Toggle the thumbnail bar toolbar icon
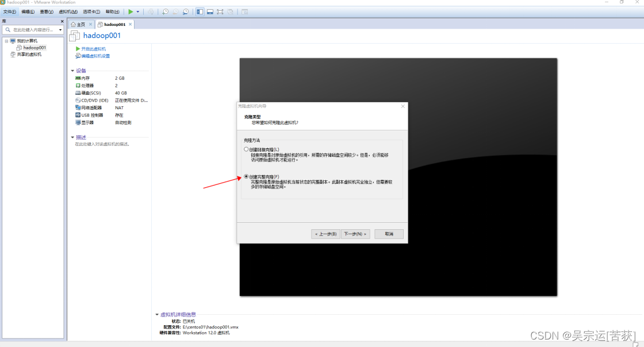This screenshot has width=644, height=347. pos(210,12)
